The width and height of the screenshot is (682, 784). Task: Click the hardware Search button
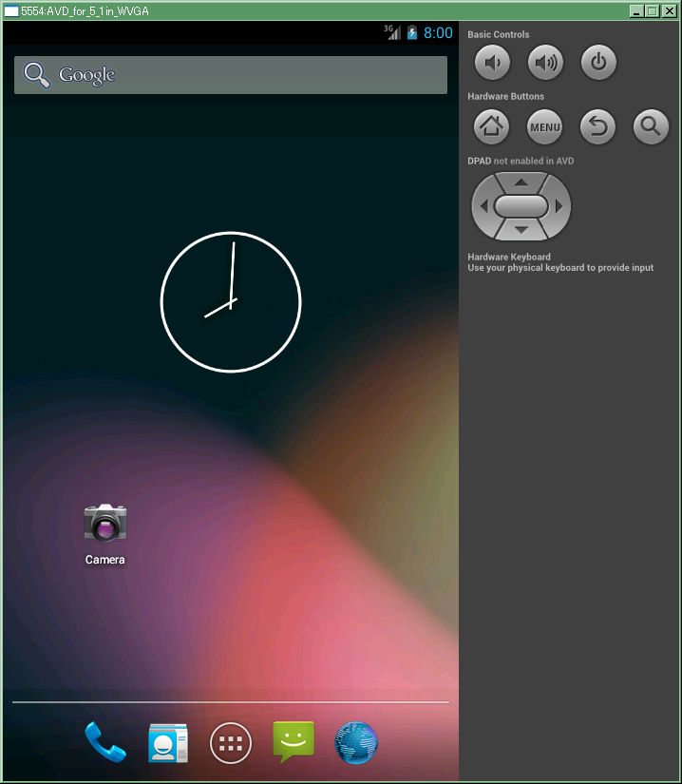[x=651, y=127]
